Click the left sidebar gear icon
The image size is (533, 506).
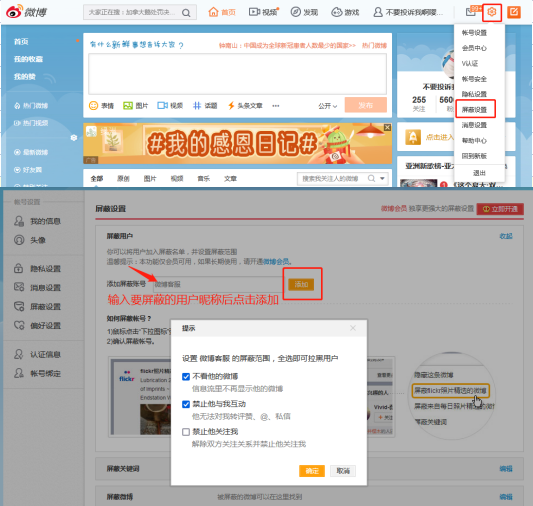pyautogui.click(x=74, y=138)
